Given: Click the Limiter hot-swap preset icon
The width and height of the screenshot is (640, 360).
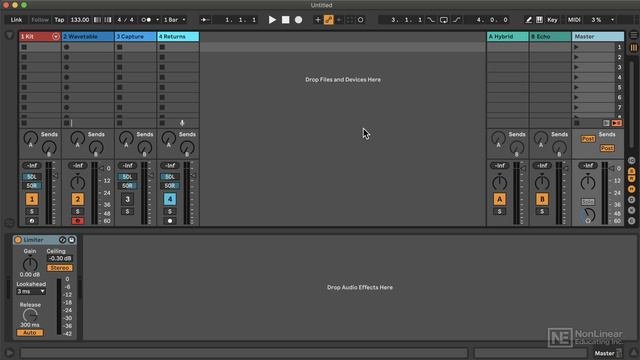Looking at the screenshot, I should click(x=62, y=240).
